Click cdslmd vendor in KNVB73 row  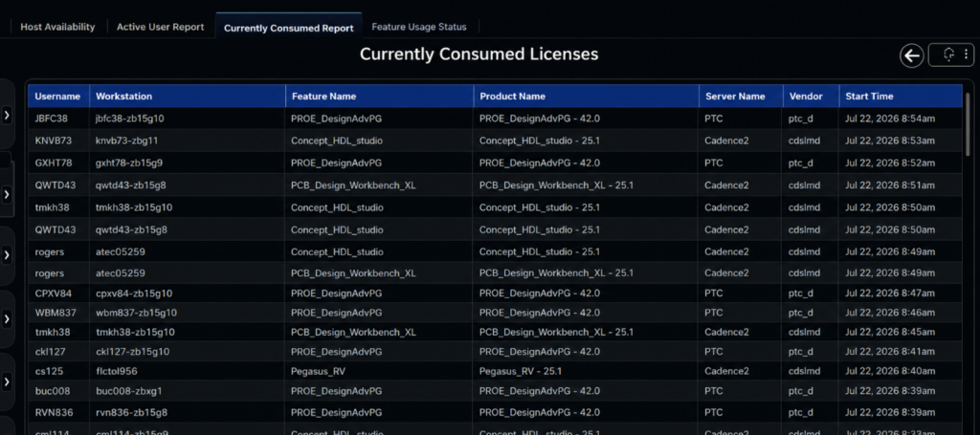point(804,141)
